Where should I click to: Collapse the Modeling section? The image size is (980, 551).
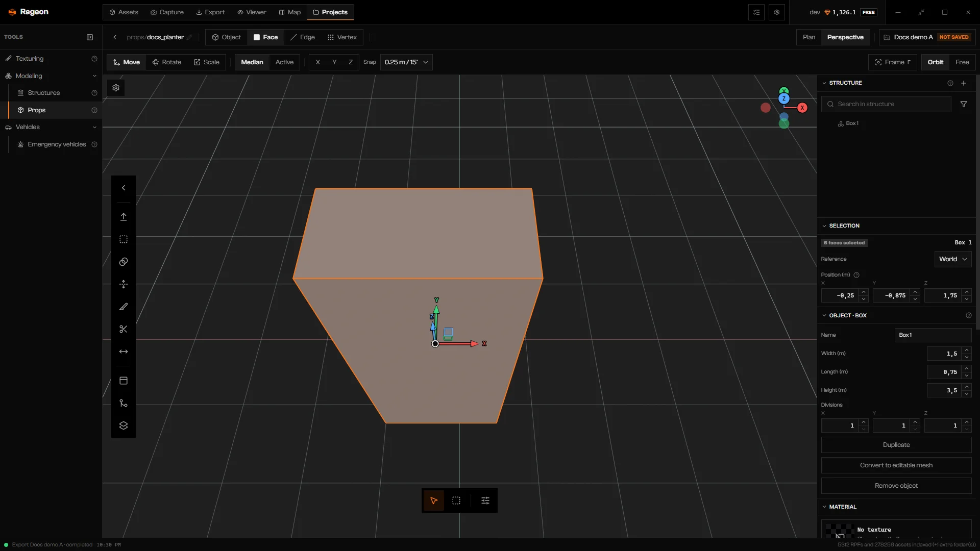pyautogui.click(x=94, y=76)
